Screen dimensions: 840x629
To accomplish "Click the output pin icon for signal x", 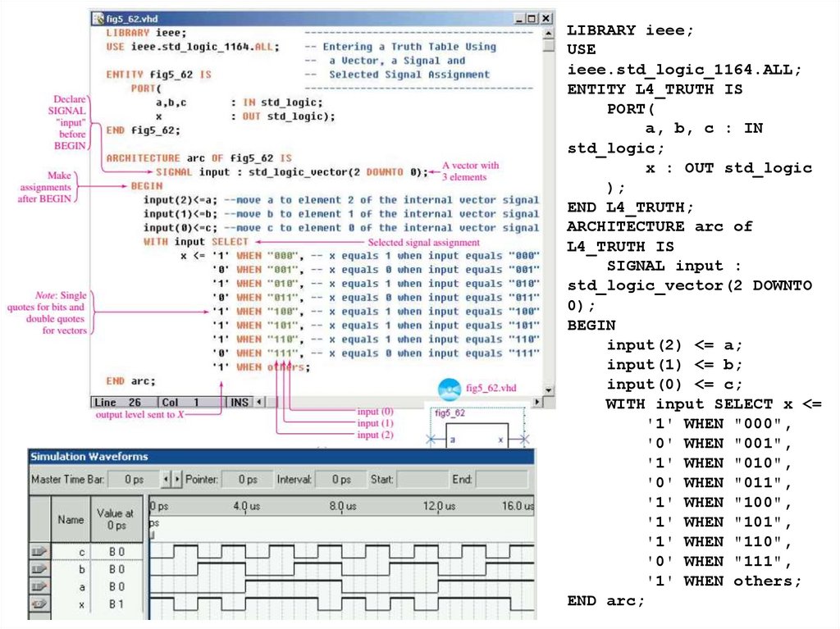I will pos(40,604).
